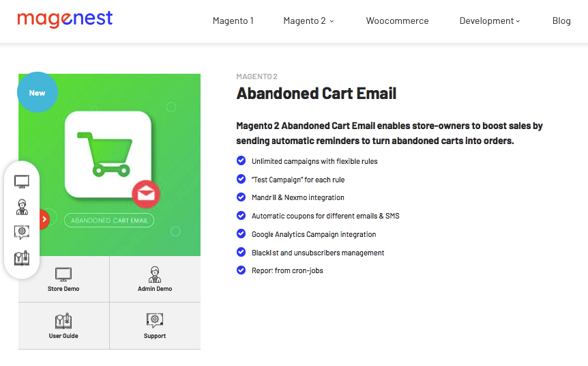Click the green product image thumbnail
588x366 pixels.
pyautogui.click(x=110, y=165)
